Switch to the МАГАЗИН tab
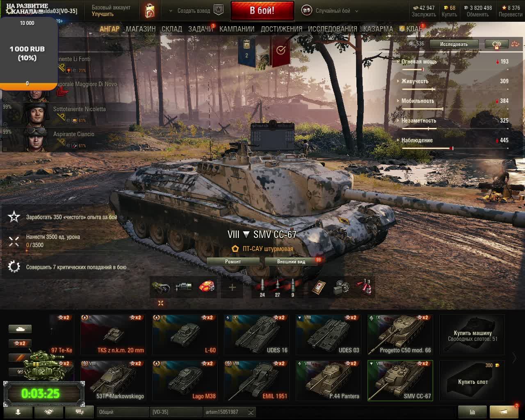The image size is (525, 420). click(x=141, y=29)
